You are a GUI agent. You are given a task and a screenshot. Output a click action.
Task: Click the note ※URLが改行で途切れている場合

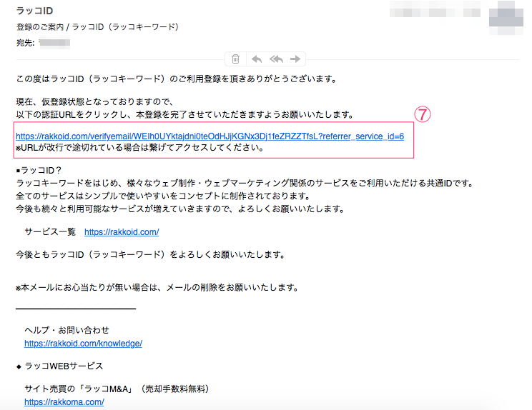139,148
